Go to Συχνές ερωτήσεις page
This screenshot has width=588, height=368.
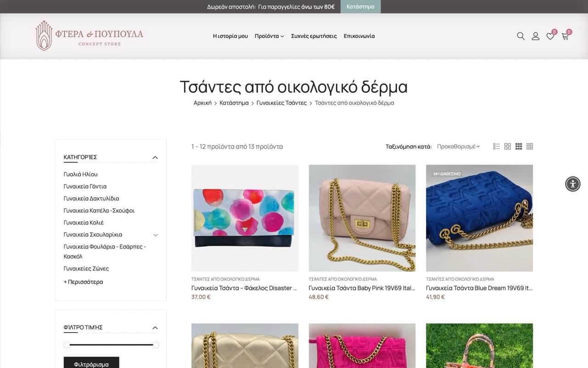pos(314,36)
